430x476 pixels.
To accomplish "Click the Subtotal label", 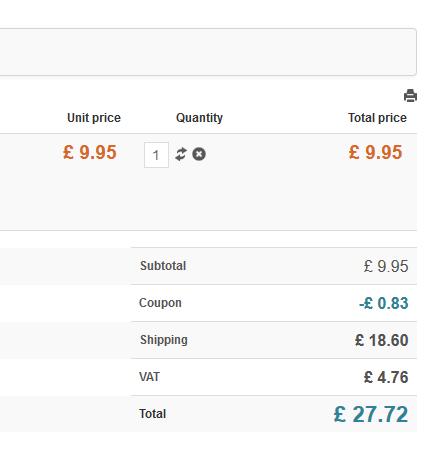I will coord(163,266).
